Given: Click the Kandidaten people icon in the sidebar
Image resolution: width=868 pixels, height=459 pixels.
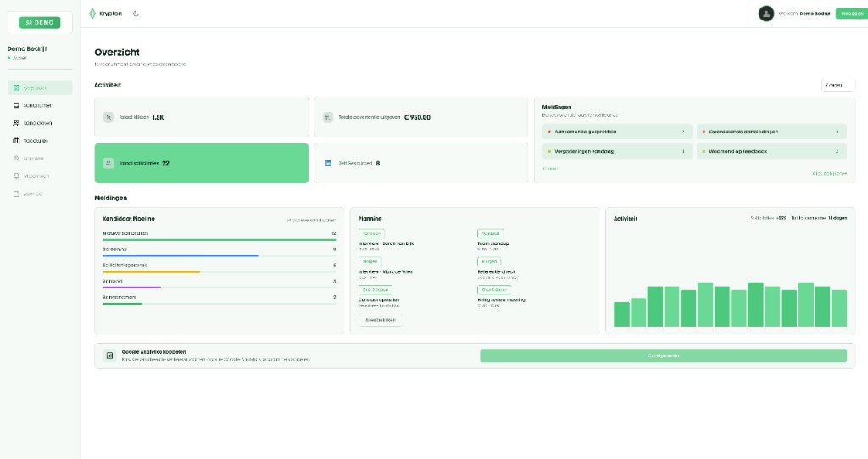Looking at the screenshot, I should click(x=16, y=123).
